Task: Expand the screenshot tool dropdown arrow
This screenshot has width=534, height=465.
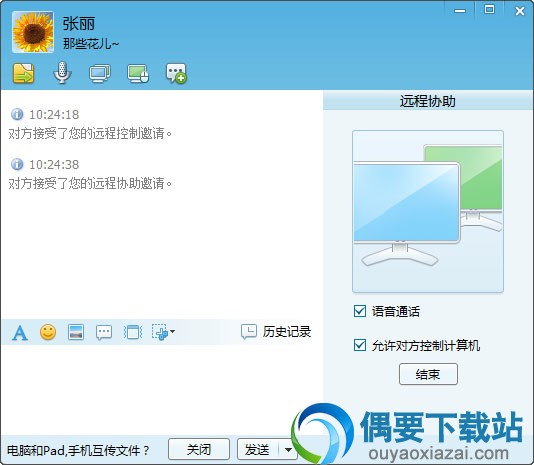Action: coord(172,331)
